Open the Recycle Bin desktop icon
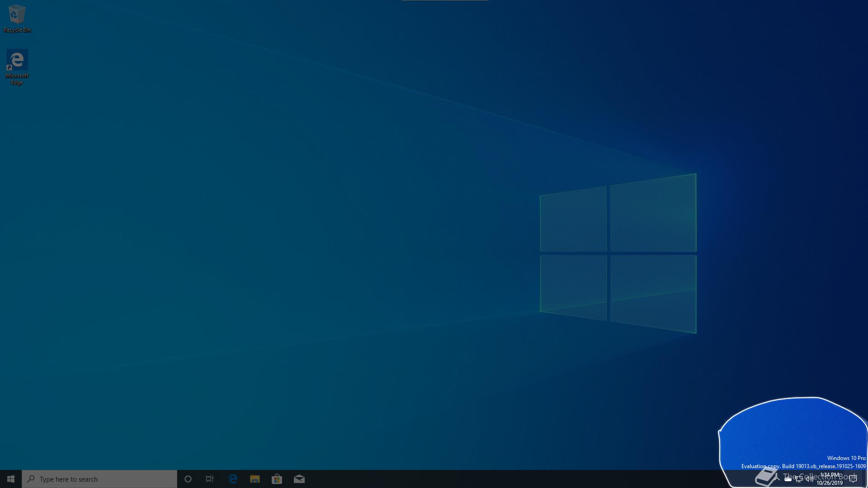This screenshot has height=488, width=868. click(17, 19)
